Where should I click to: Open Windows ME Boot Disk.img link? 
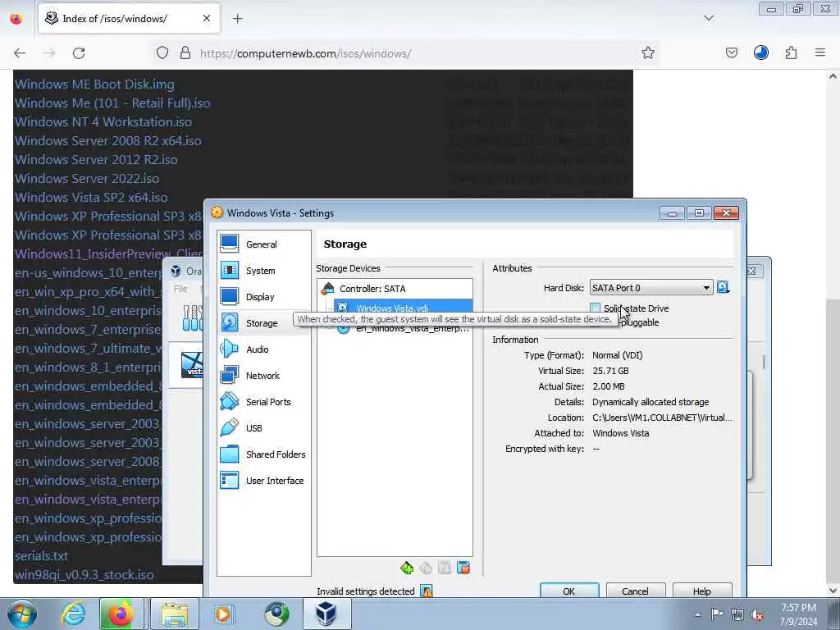point(94,84)
